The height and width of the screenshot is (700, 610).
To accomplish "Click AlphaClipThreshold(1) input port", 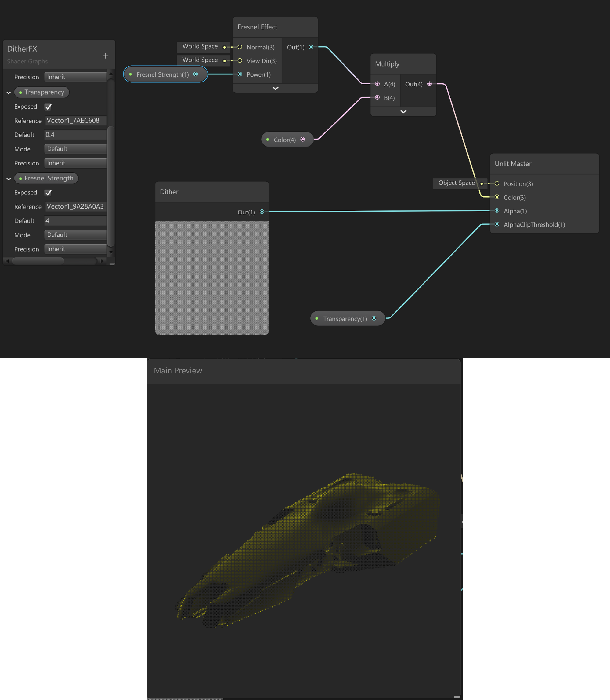I will point(497,224).
